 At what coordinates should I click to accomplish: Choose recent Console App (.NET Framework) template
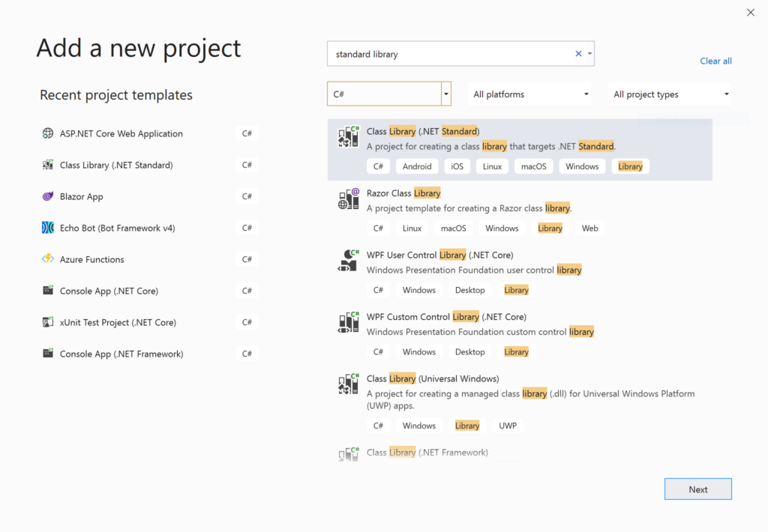tap(149, 354)
